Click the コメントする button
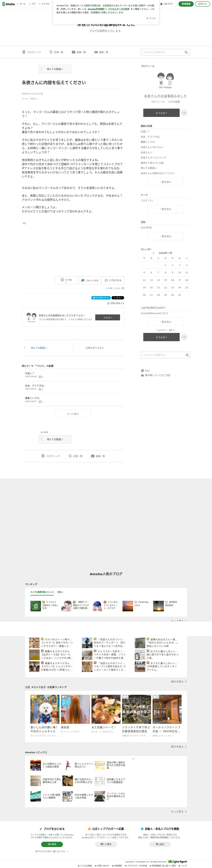212x868 pixels. pos(89,280)
